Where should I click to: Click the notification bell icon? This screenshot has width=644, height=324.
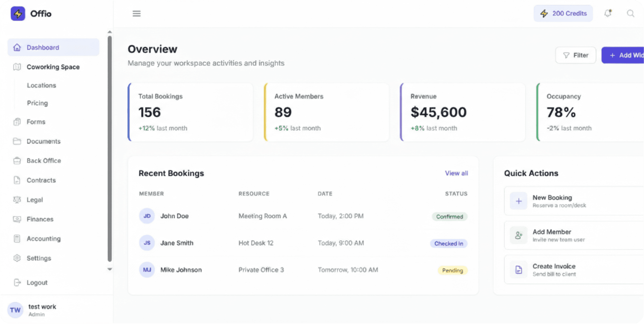(608, 13)
